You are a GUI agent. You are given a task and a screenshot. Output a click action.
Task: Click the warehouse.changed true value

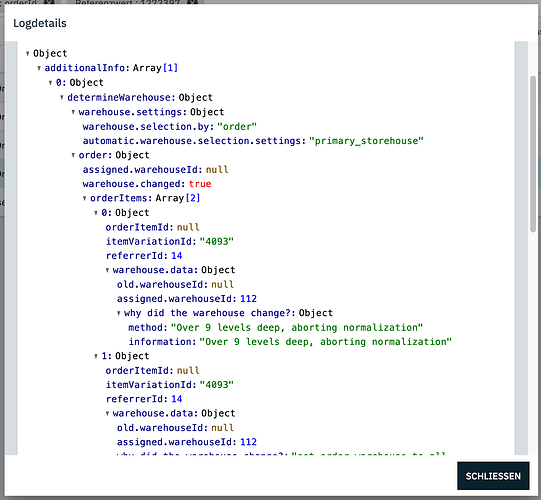tap(200, 184)
